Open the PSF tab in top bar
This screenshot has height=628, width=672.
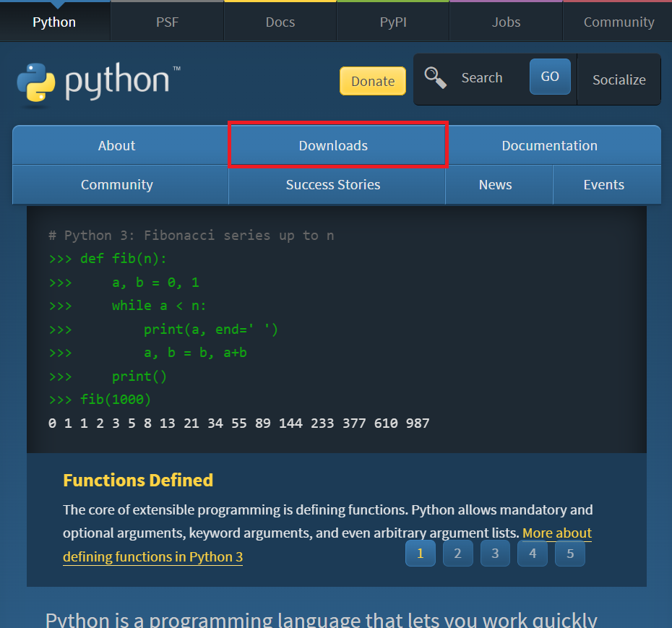click(x=167, y=22)
